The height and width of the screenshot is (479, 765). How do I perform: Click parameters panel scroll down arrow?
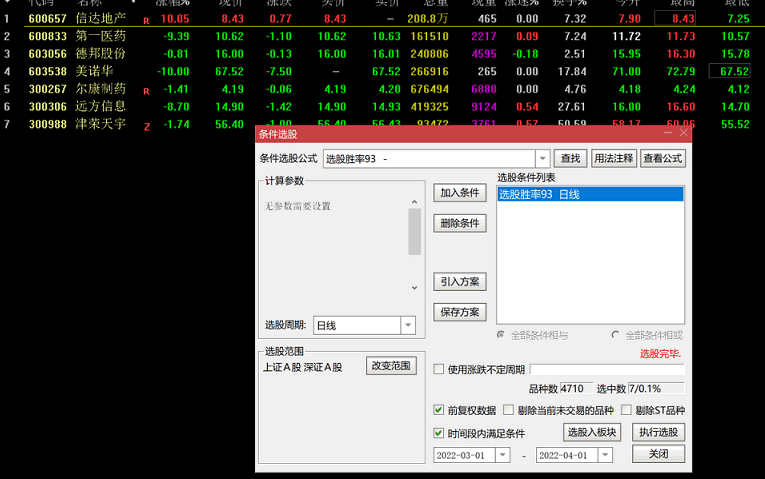click(414, 288)
